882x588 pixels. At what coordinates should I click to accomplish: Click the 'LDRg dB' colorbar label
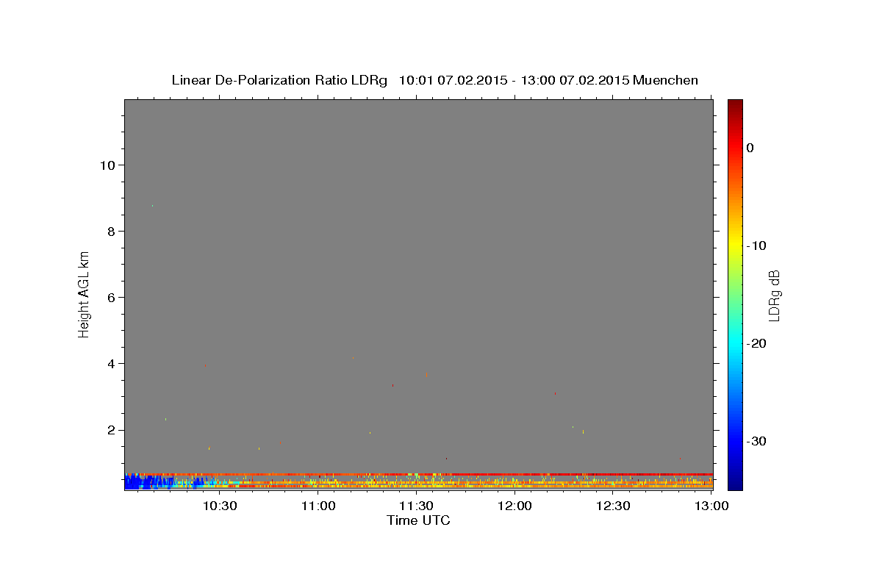point(774,295)
